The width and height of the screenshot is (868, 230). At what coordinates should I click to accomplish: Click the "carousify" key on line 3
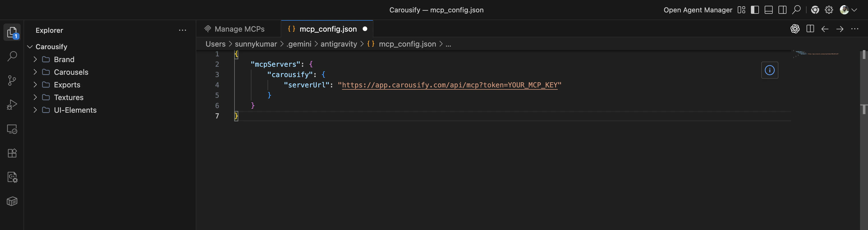(x=290, y=75)
